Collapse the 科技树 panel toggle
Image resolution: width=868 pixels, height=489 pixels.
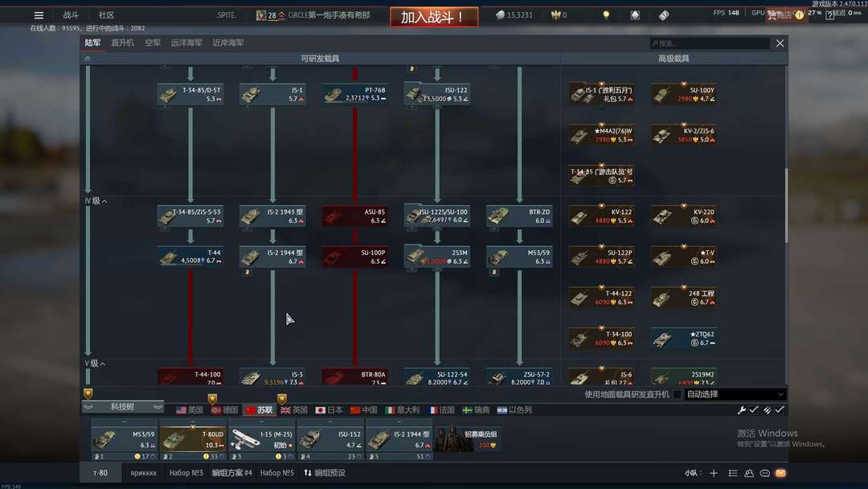pos(122,407)
